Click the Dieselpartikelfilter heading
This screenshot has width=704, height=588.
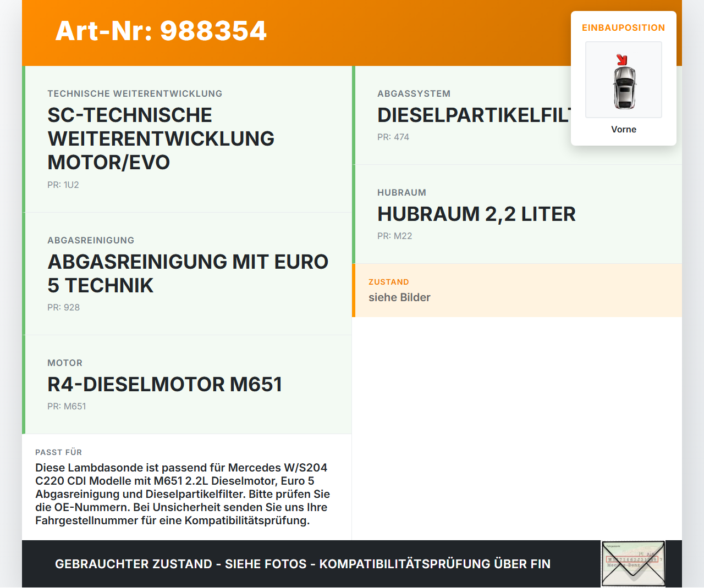coord(474,115)
